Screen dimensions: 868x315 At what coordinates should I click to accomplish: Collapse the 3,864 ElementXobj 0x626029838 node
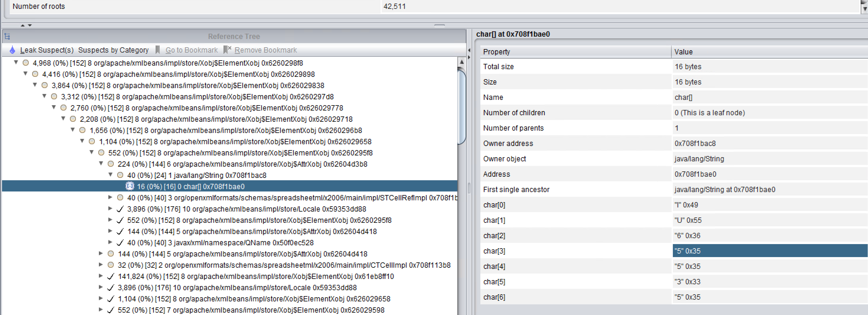(35, 85)
